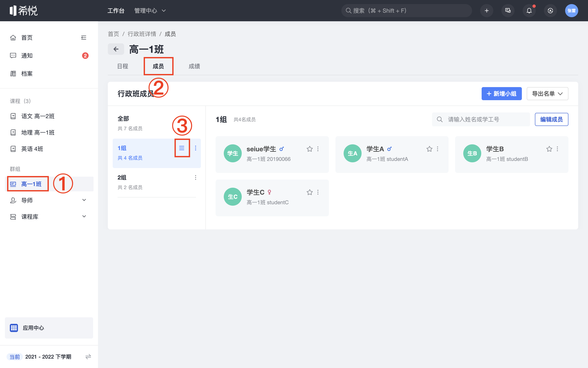588x368 pixels.
Task: Click the plus create icon in the header
Action: click(x=487, y=10)
